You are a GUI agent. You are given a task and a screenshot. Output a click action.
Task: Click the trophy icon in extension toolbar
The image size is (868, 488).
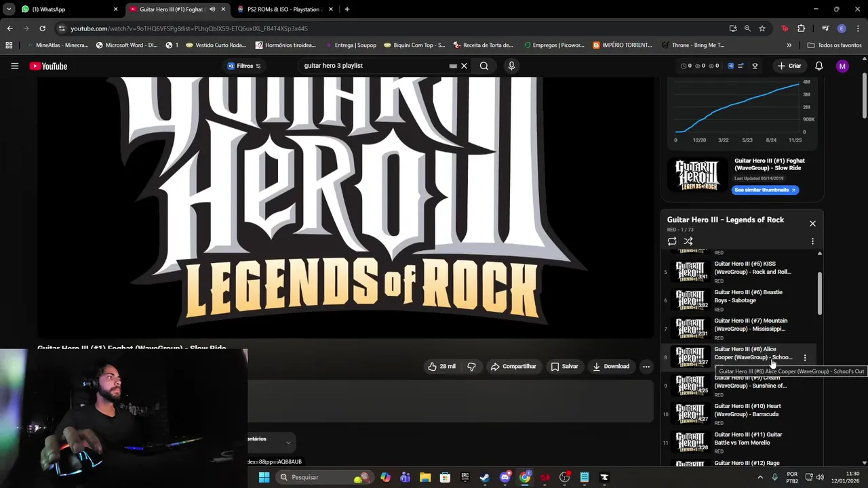755,66
